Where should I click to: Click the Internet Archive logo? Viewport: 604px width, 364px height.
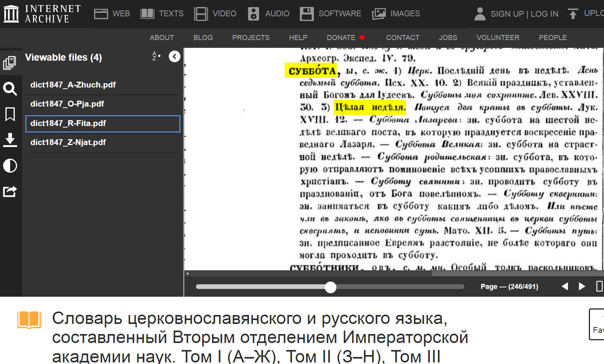pos(42,14)
